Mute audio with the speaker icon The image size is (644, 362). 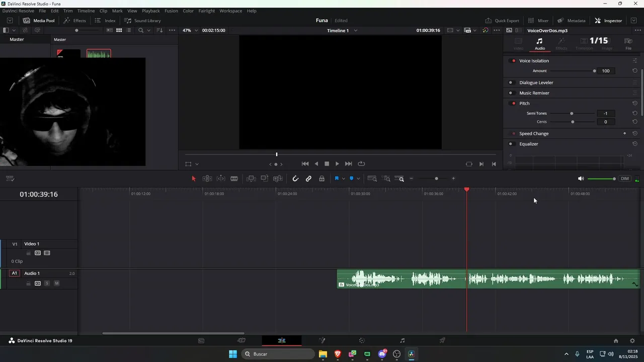click(x=581, y=178)
